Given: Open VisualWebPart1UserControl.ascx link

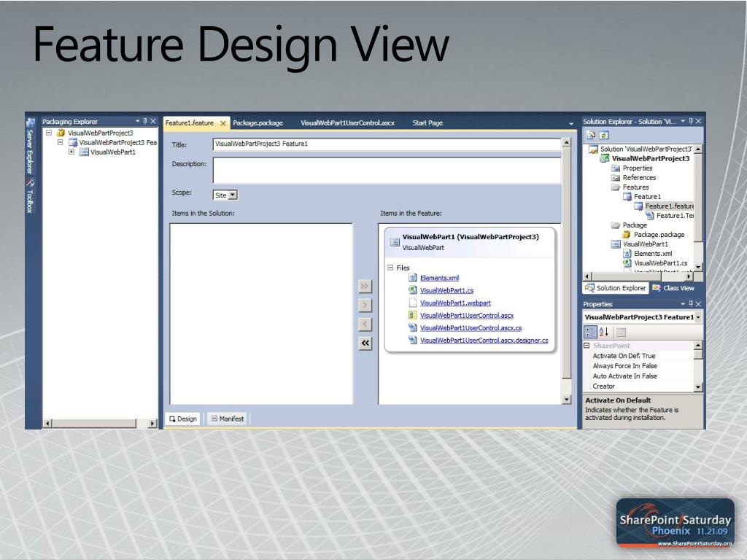Looking at the screenshot, I should [x=467, y=315].
